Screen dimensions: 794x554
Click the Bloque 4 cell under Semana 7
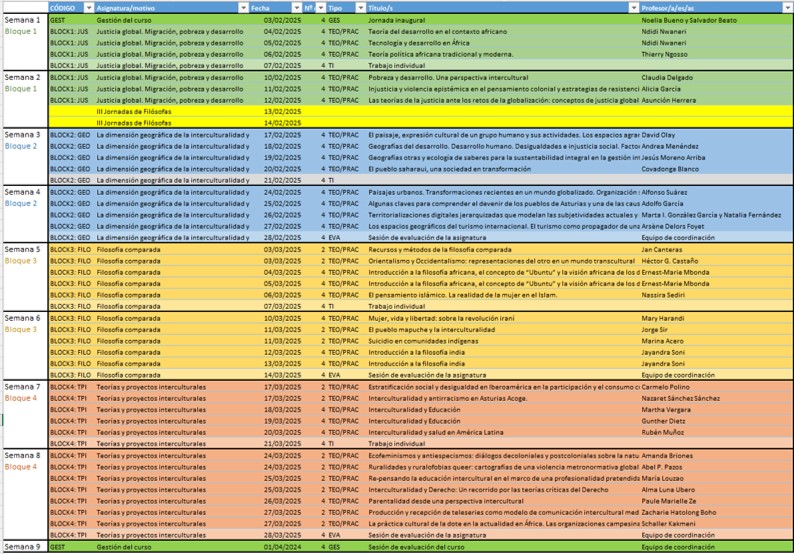[x=21, y=398]
